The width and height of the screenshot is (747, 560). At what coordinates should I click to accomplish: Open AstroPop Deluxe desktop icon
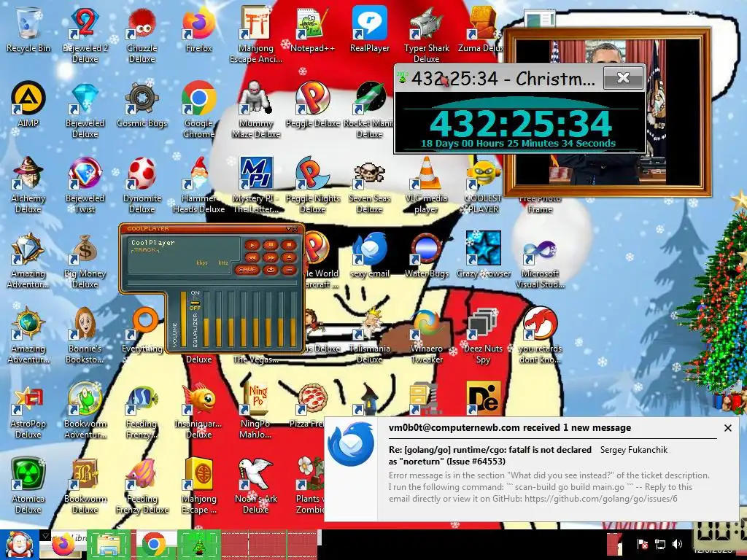pyautogui.click(x=28, y=410)
